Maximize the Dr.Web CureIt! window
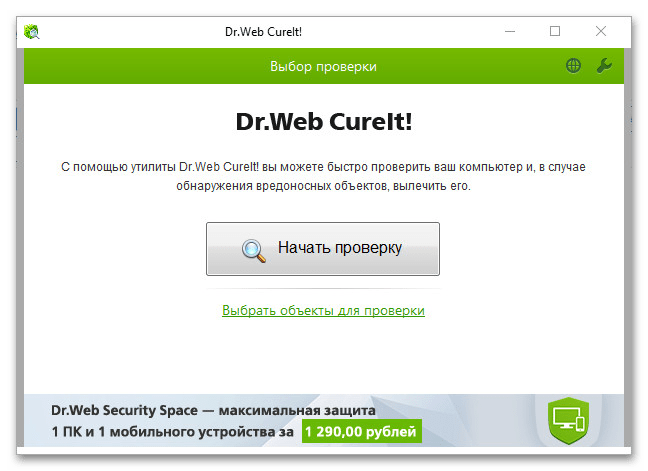 (x=555, y=31)
